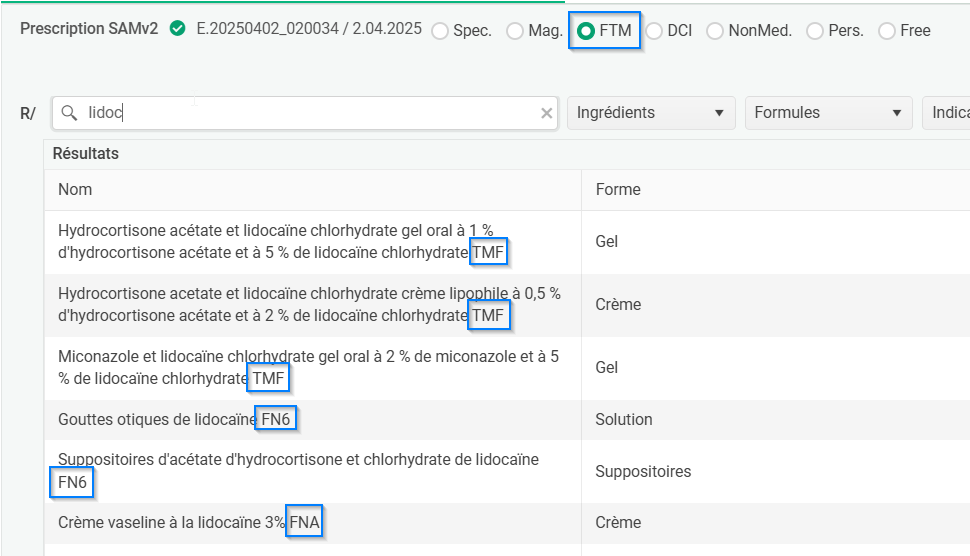Expand the Formules dropdown

click(x=828, y=113)
